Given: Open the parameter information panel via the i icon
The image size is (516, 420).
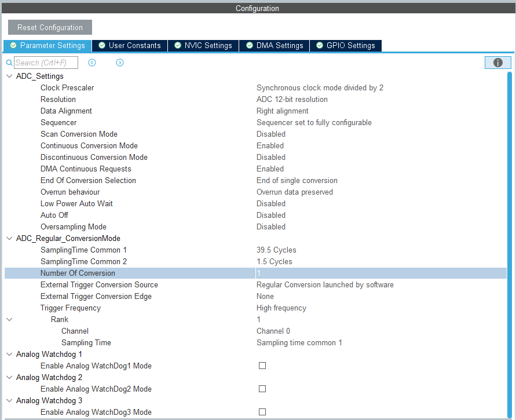Looking at the screenshot, I should click(497, 62).
